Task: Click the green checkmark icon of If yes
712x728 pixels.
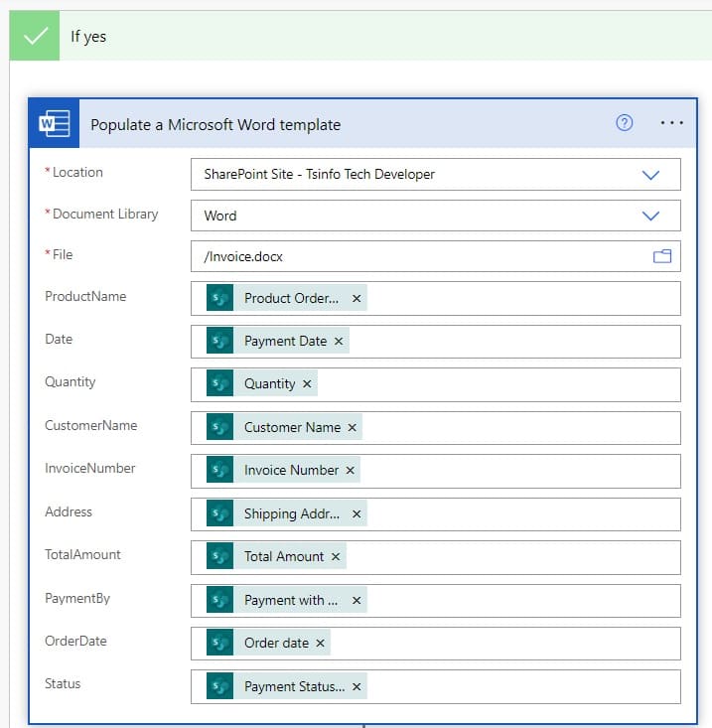Action: tap(36, 36)
